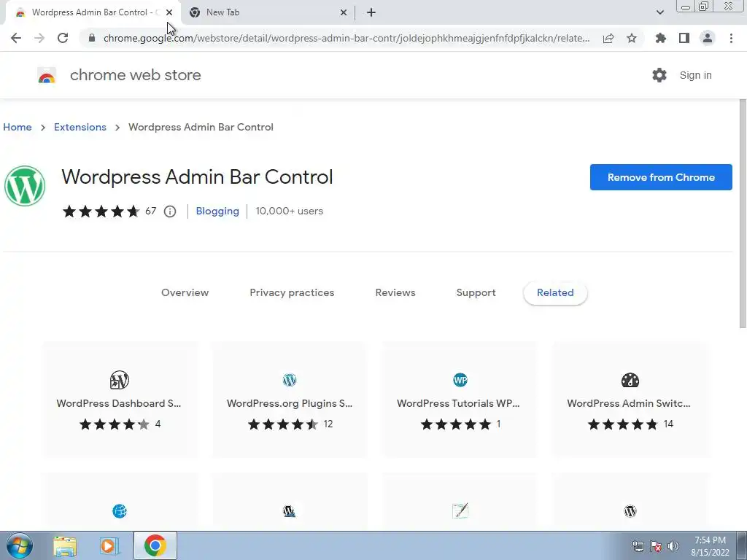Viewport: 747px width, 560px height.
Task: Close the Wordpress Admin Bar Control tab
Action: click(x=169, y=12)
